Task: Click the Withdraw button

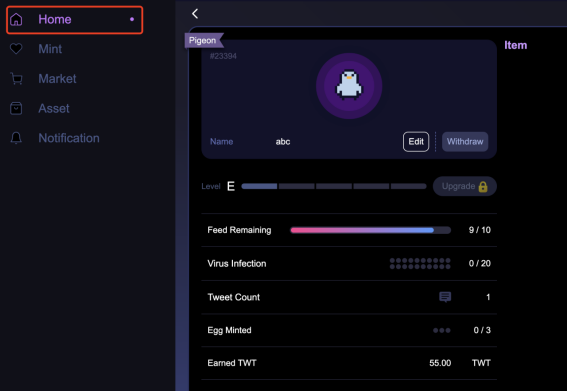Action: (x=465, y=141)
